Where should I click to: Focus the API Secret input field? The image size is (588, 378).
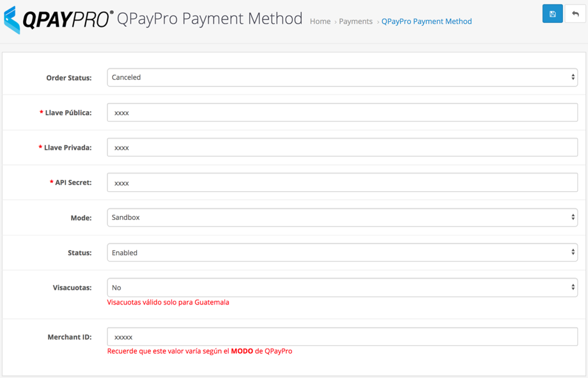(342, 182)
